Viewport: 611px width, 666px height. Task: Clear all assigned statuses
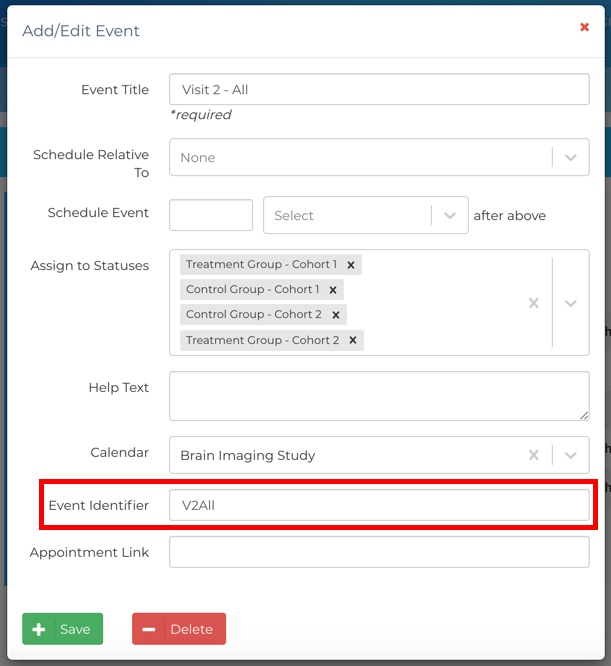point(534,303)
